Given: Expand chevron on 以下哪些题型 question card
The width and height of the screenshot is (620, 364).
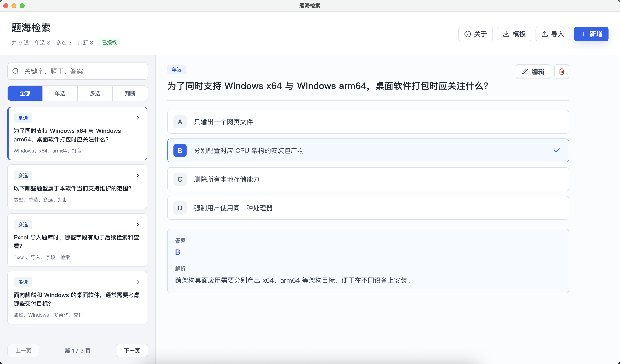Looking at the screenshot, I should 138,175.
